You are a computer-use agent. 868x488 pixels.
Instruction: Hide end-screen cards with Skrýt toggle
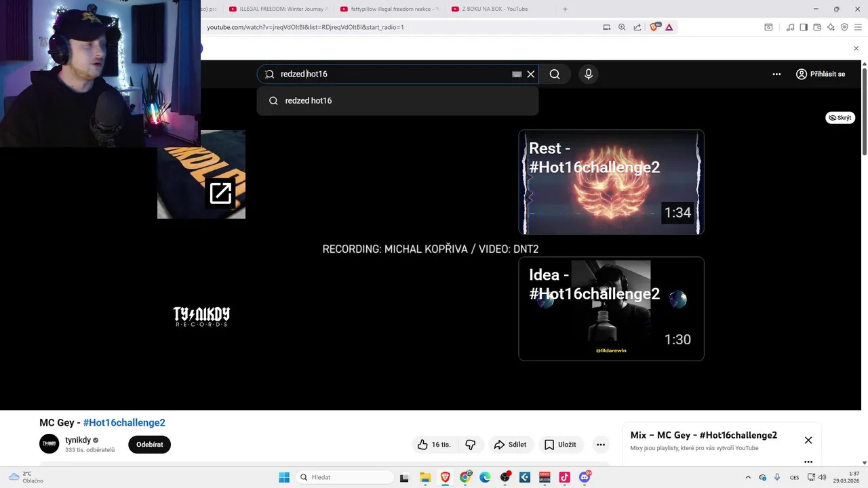[840, 118]
